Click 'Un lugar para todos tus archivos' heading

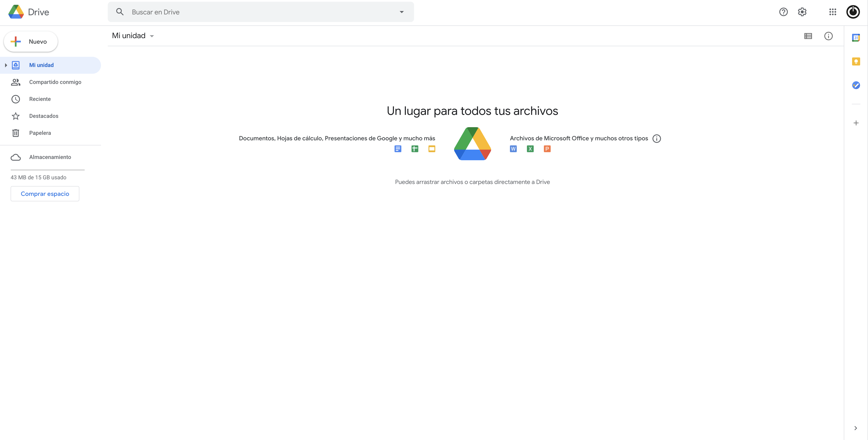(x=472, y=111)
